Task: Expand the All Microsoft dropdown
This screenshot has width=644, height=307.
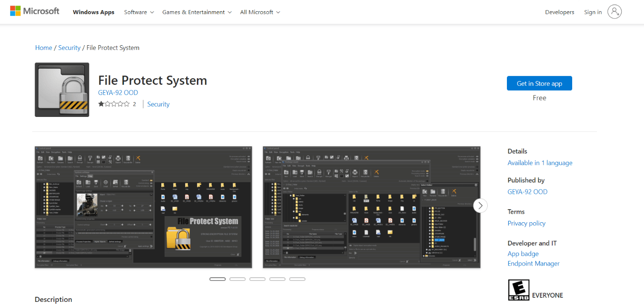Action: [x=260, y=12]
